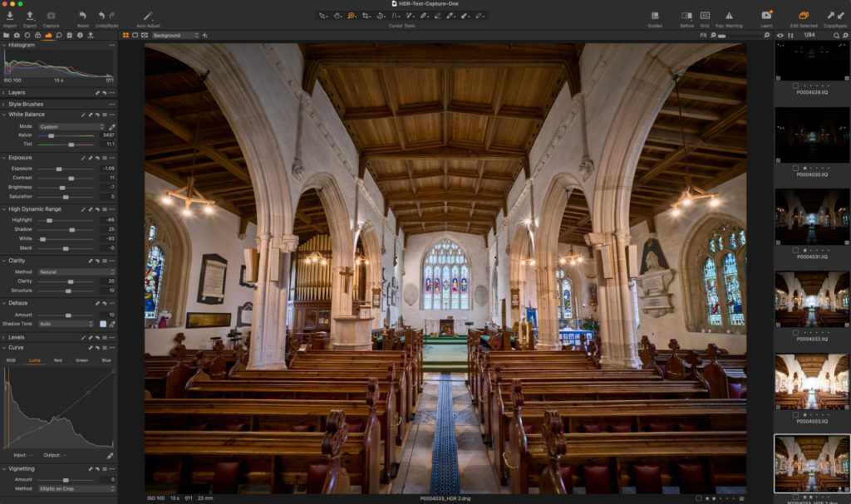Expand the Layers panel
Viewport: 851px width, 504px height.
(4, 93)
